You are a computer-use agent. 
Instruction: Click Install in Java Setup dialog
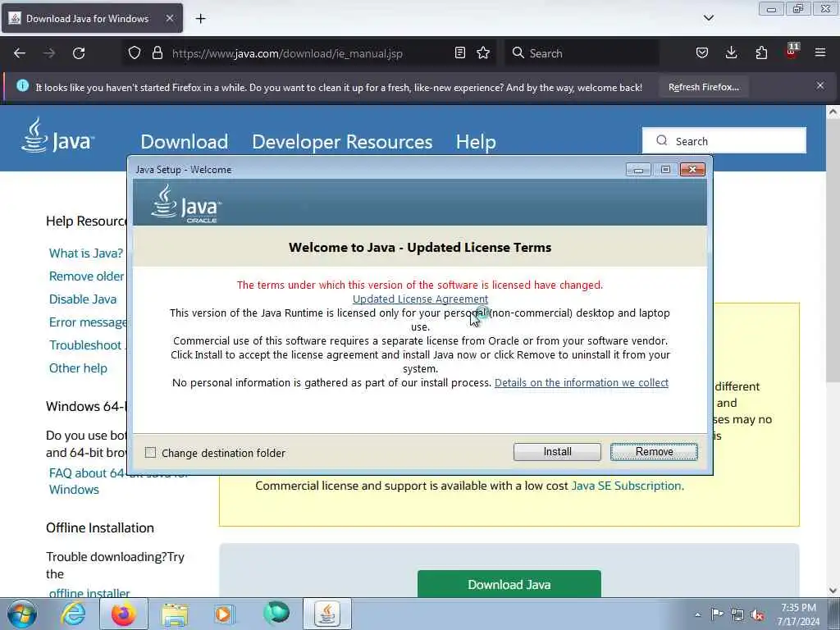(x=557, y=452)
